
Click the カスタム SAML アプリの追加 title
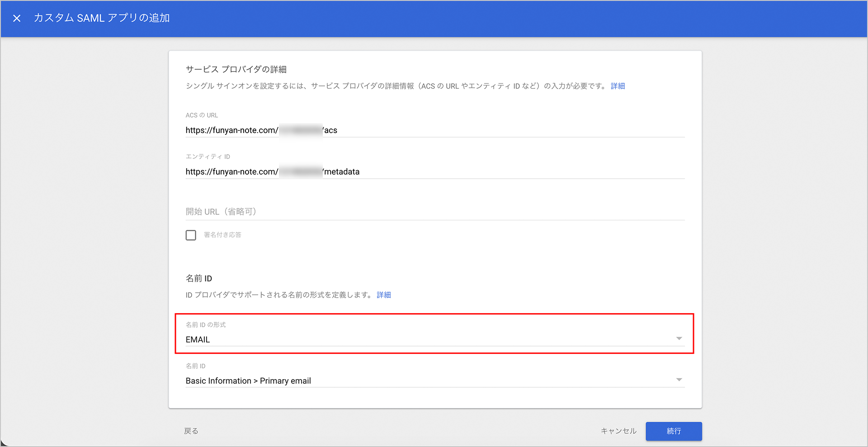tap(102, 18)
